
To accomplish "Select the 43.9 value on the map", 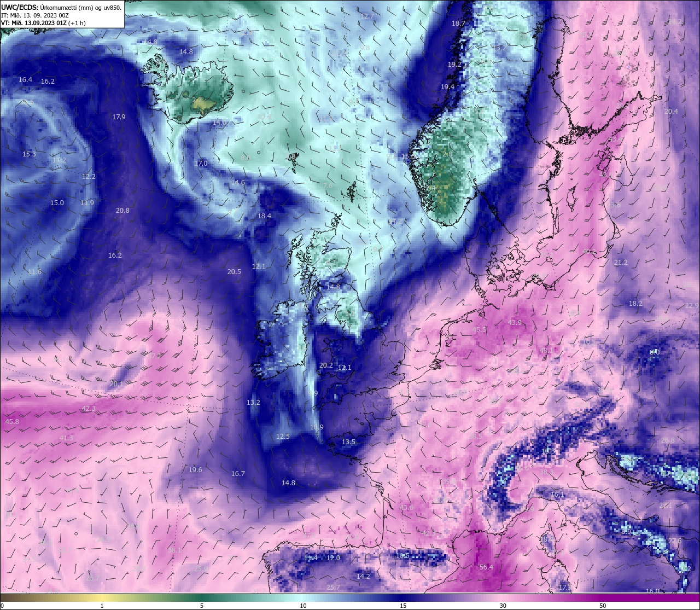I will [515, 322].
